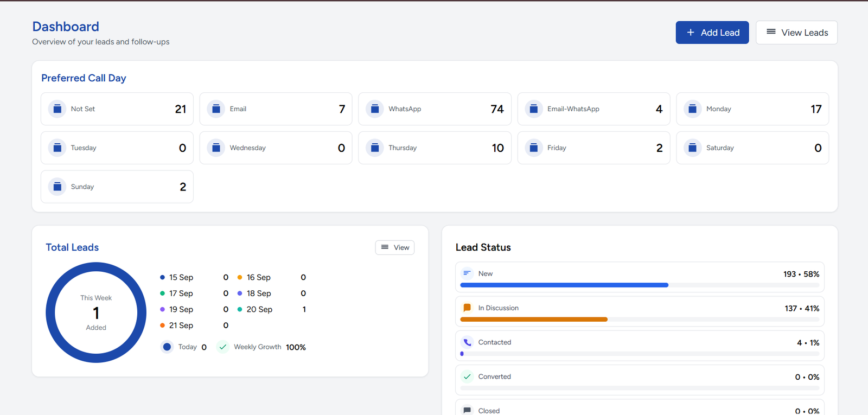Viewport: 868px width, 415px height.
Task: Click View in Total Leads card
Action: pyautogui.click(x=395, y=247)
